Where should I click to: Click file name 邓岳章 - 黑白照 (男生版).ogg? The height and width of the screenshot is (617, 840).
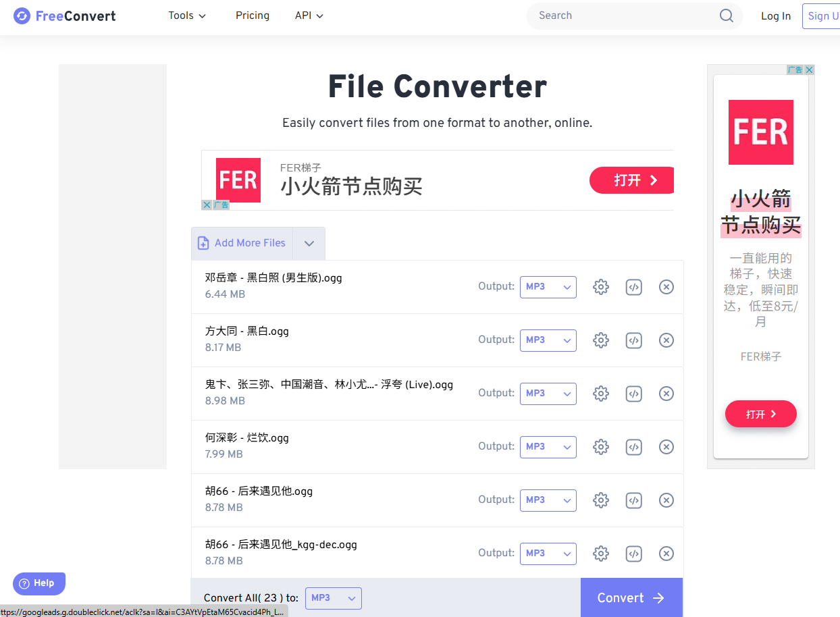tap(273, 277)
